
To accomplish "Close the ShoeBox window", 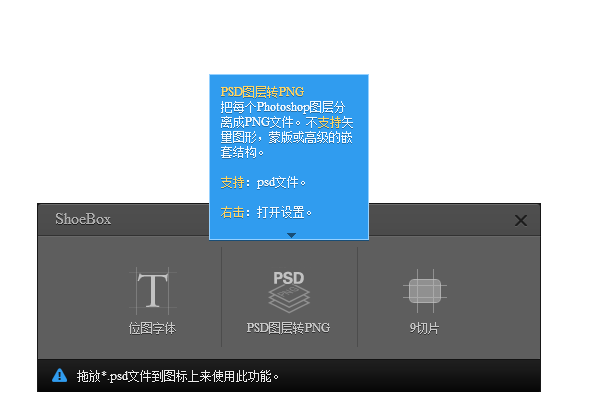I will (520, 220).
